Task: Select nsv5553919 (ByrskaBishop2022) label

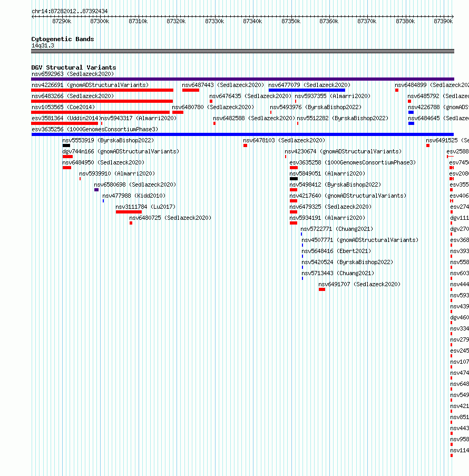Action: pos(108,141)
